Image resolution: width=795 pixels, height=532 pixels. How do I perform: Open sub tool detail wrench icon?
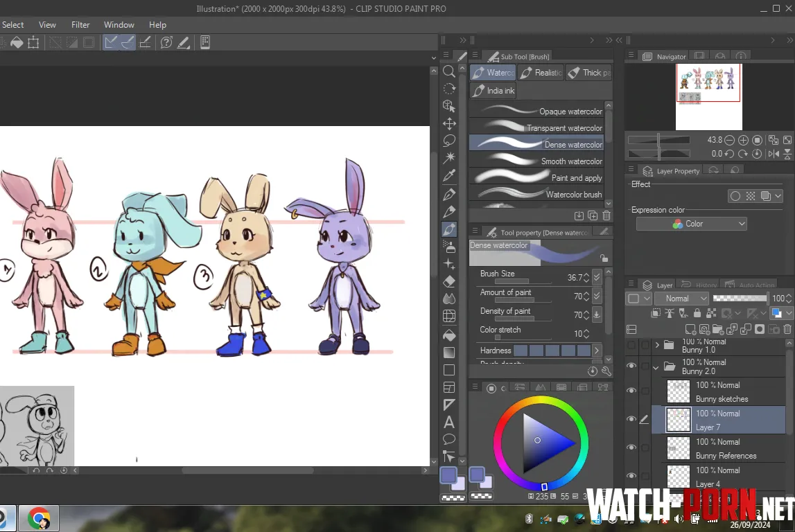tap(606, 371)
